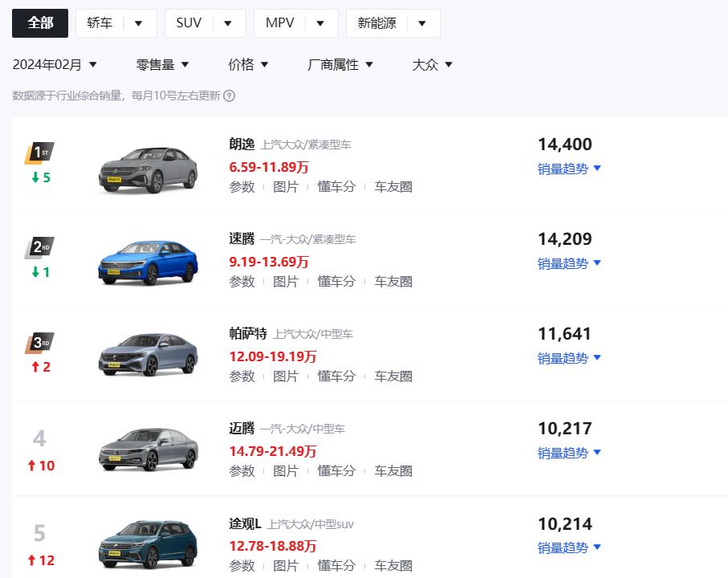Open 参数 for 朗逸
The height and width of the screenshot is (578, 728).
pyautogui.click(x=242, y=186)
